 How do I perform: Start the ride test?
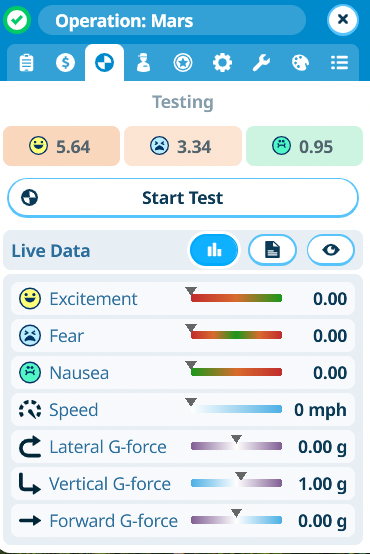tap(183, 198)
